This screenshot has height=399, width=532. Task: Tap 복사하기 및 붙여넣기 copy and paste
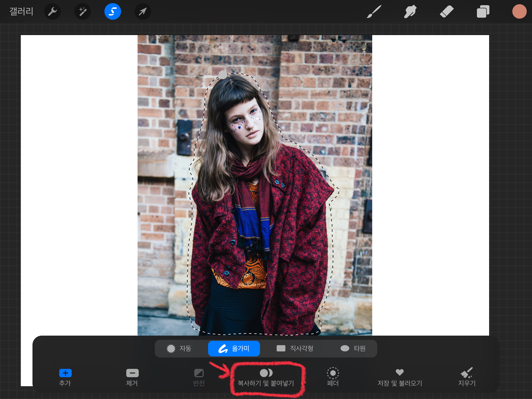pyautogui.click(x=266, y=377)
